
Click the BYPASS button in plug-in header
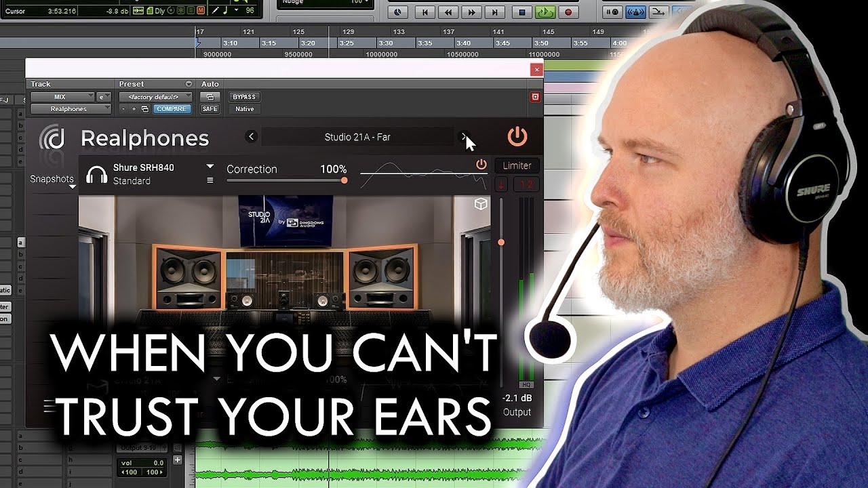[x=244, y=97]
